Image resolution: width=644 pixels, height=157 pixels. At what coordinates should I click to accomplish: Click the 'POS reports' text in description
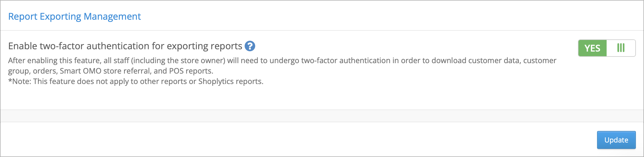tap(190, 71)
